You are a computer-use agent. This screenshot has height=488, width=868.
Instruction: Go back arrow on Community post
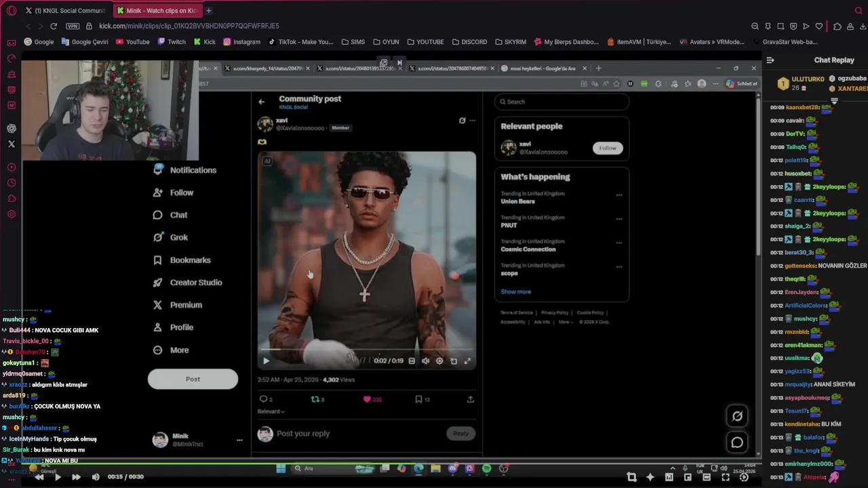261,102
